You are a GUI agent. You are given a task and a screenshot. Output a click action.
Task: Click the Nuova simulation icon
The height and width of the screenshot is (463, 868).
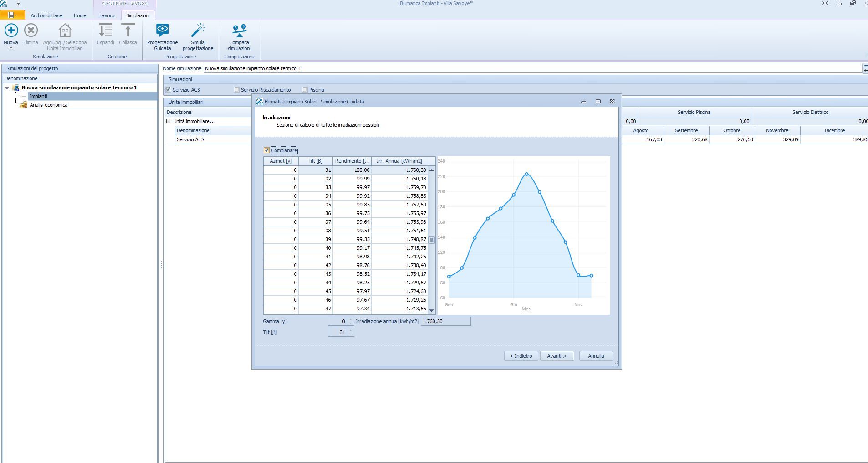tap(11, 31)
